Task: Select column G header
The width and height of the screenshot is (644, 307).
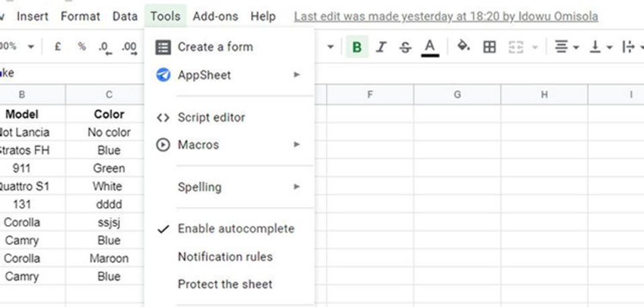Action: coord(457,95)
